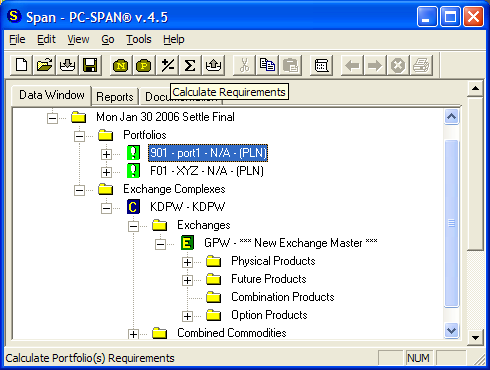Viewport: 490px width, 370px height.
Task: Click the Cut scissors icon
Action: (244, 65)
